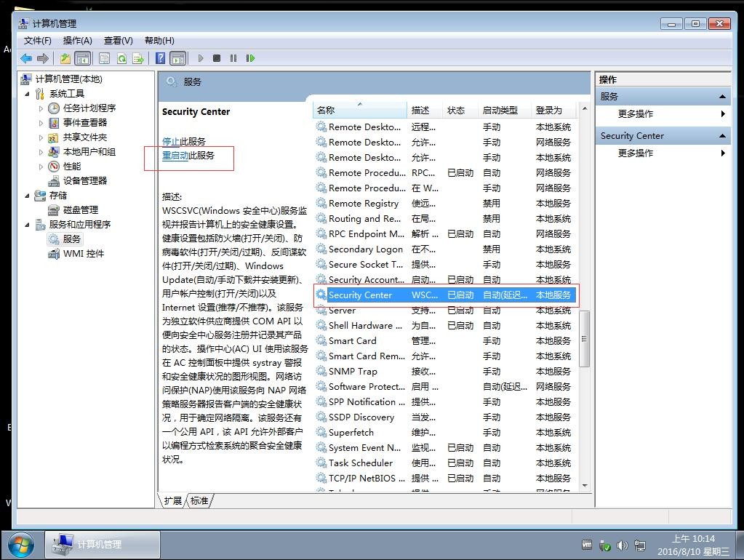Expand the 任务计划程序 tree node

coord(41,108)
